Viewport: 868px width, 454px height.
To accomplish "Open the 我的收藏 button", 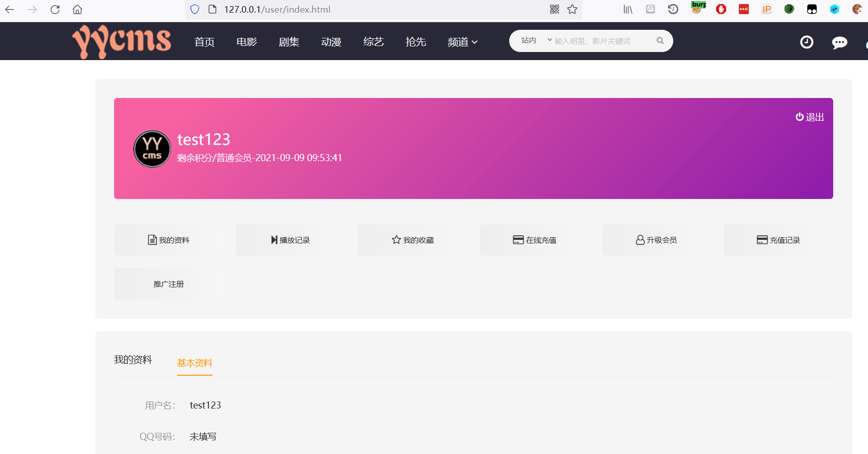I will pos(412,240).
